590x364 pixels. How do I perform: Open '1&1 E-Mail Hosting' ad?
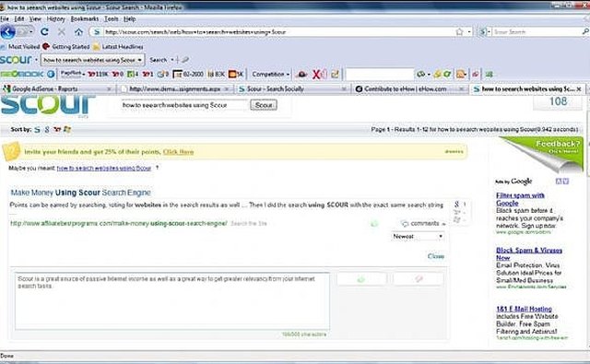coord(525,309)
